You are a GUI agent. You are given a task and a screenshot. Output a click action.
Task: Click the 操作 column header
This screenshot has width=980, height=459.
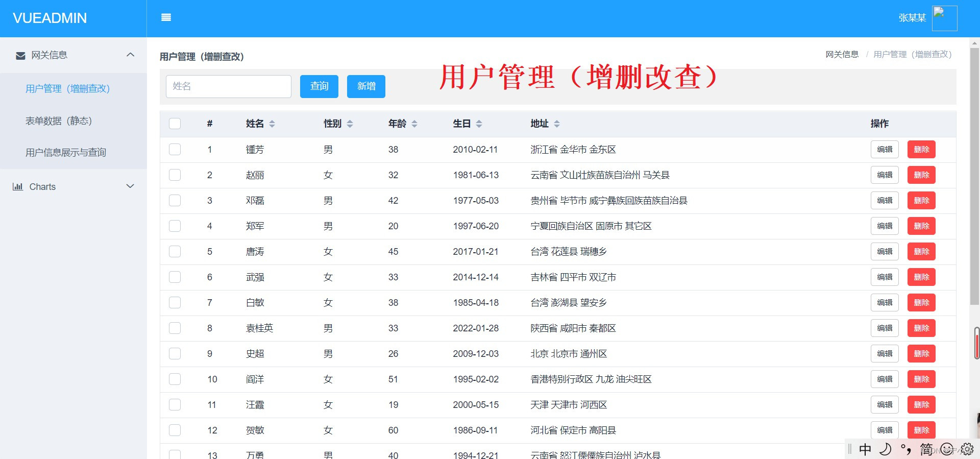click(879, 124)
